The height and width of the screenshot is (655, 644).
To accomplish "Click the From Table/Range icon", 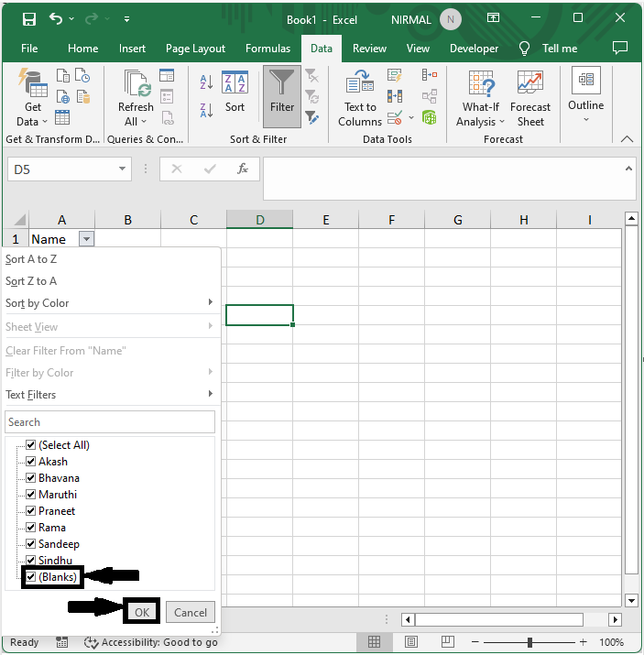I will pos(62,117).
